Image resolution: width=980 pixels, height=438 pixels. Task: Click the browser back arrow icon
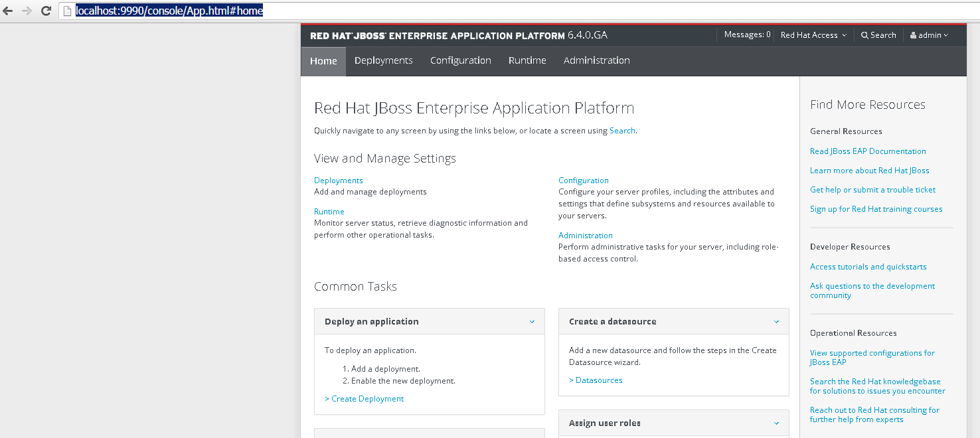click(9, 11)
